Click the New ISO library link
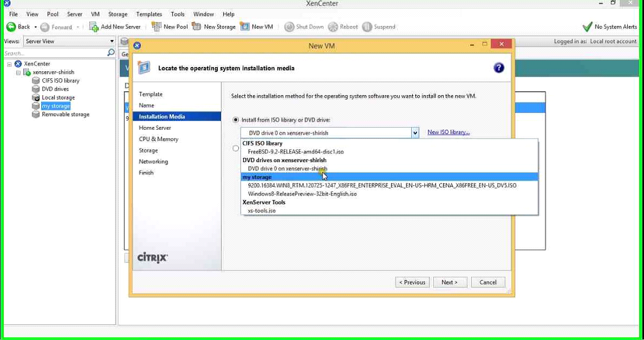644x340 pixels. tap(448, 132)
